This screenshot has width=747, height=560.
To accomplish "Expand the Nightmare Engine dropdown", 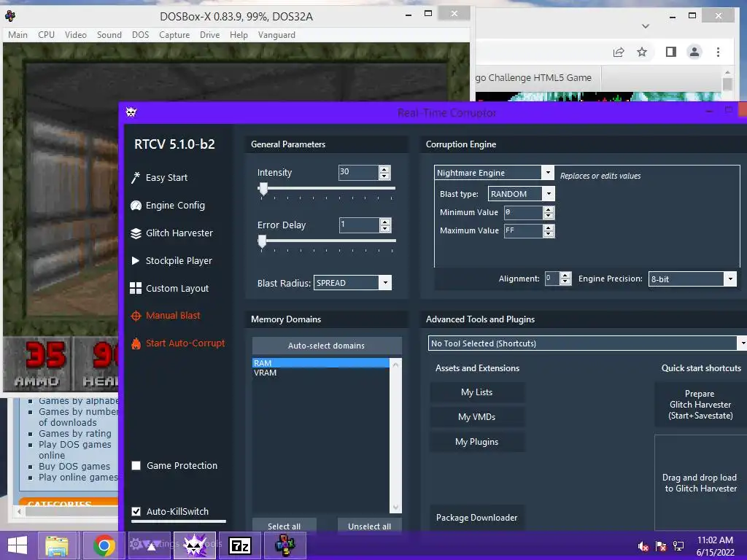I will (548, 172).
